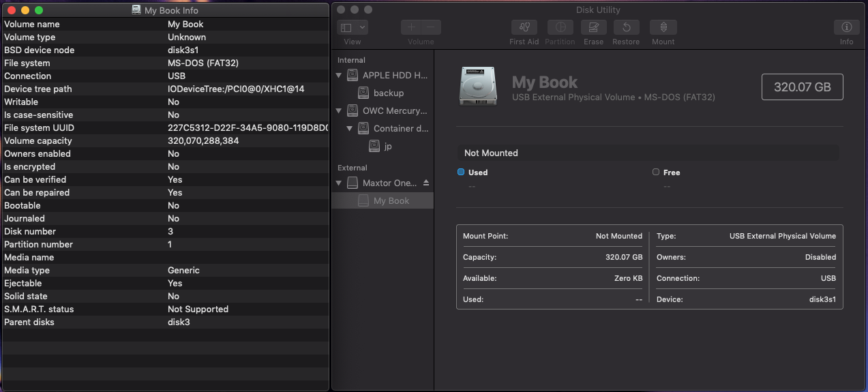Click the My Book Info title icon

138,10
